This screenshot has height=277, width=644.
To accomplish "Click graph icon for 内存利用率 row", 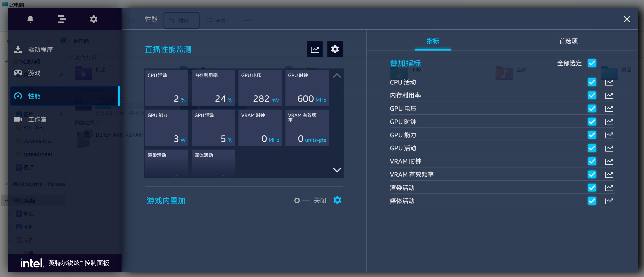I will click(609, 95).
